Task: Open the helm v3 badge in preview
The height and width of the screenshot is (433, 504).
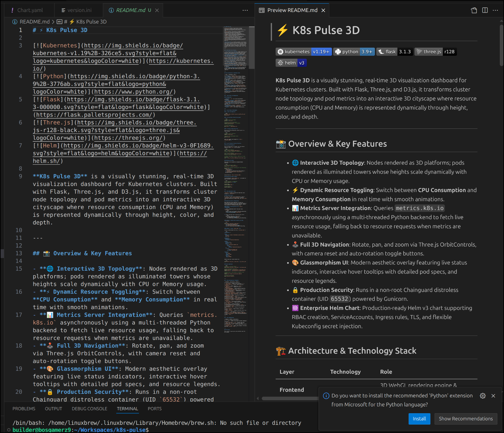Action: [291, 63]
